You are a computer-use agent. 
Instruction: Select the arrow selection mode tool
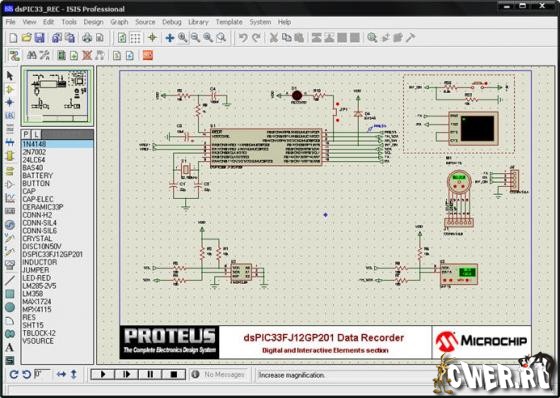[x=10, y=76]
